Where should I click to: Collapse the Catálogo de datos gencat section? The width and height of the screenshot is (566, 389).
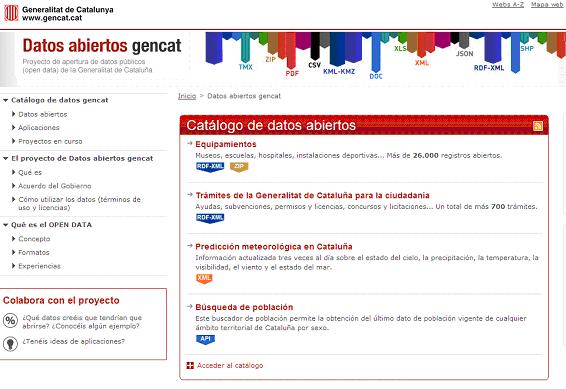pos(5,100)
